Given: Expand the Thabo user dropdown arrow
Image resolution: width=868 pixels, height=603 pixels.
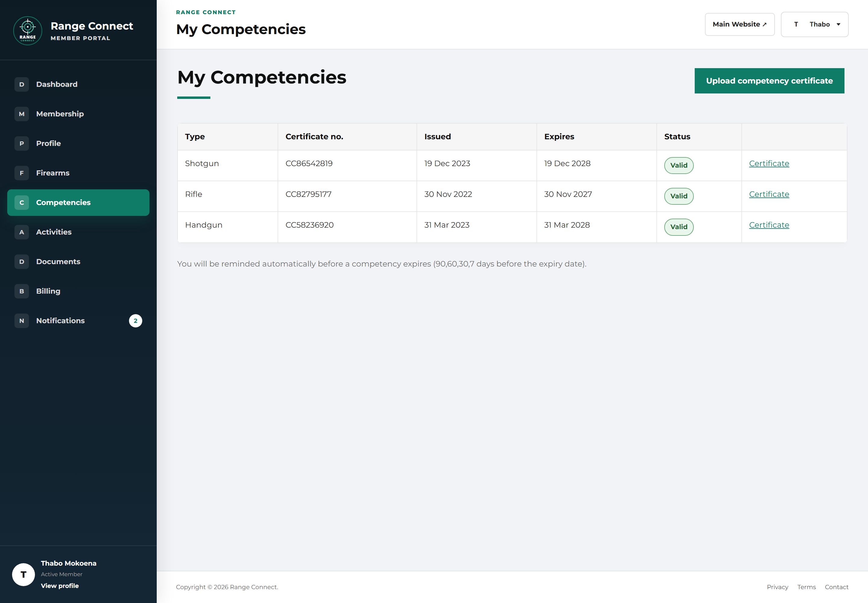Looking at the screenshot, I should (x=838, y=24).
